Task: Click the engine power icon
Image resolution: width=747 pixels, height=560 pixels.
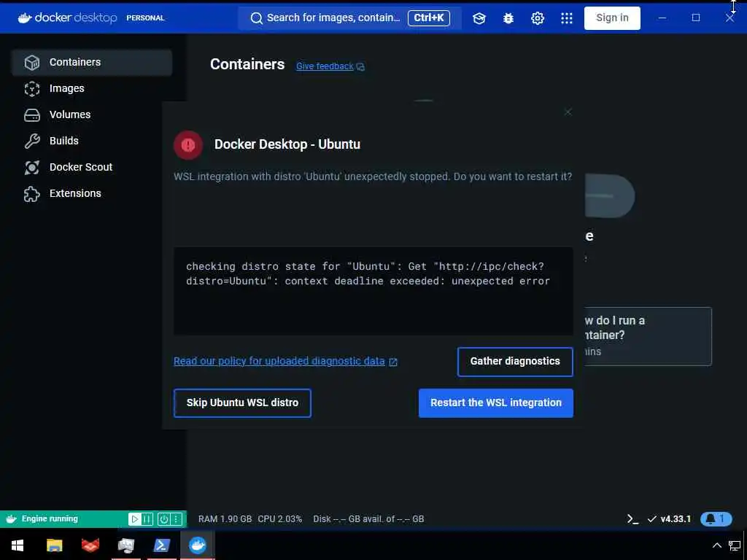Action: tap(164, 519)
